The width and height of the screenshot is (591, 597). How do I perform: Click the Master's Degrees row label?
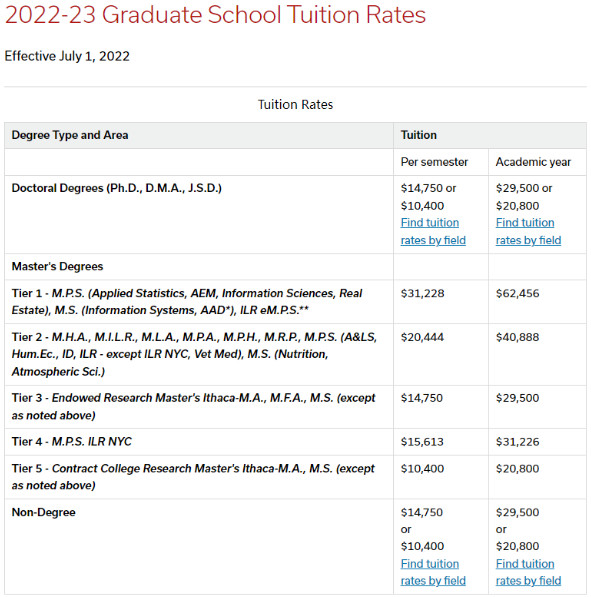pos(57,267)
